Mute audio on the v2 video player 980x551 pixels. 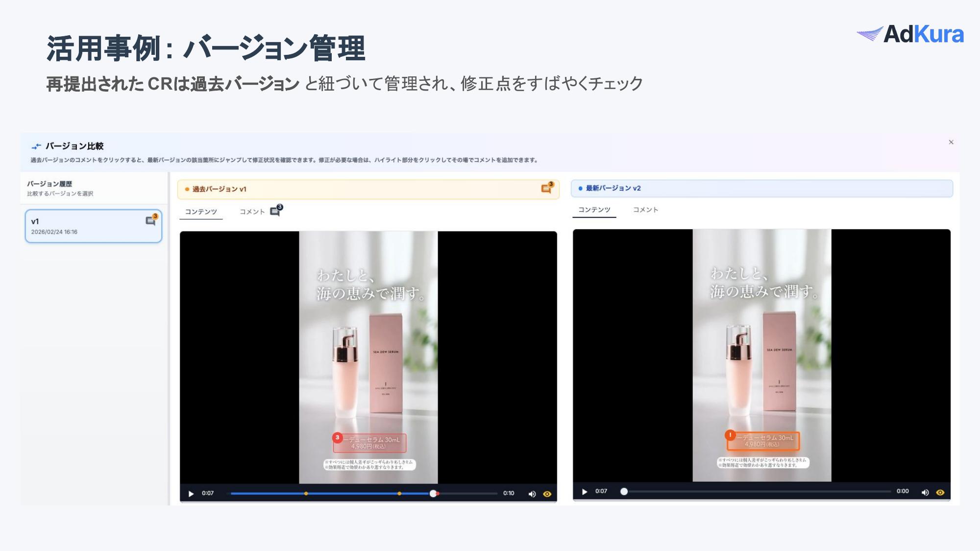925,492
